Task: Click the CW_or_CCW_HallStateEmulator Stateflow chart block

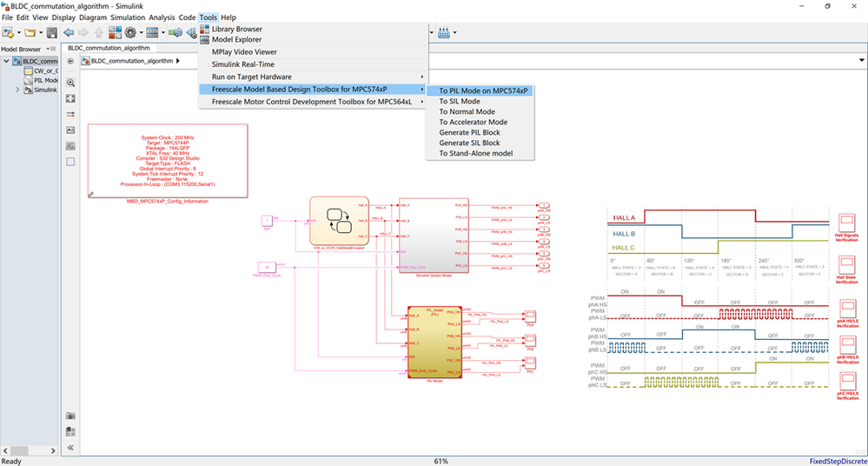Action: pos(339,221)
